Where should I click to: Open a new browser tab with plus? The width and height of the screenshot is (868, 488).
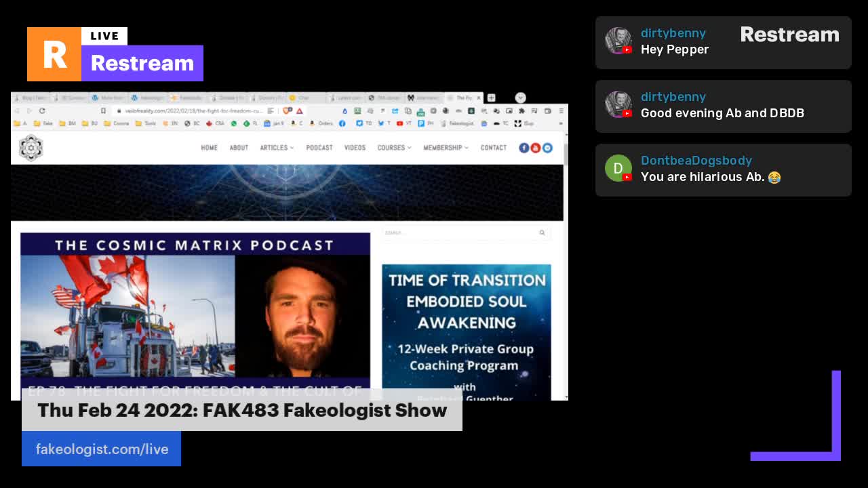click(491, 98)
